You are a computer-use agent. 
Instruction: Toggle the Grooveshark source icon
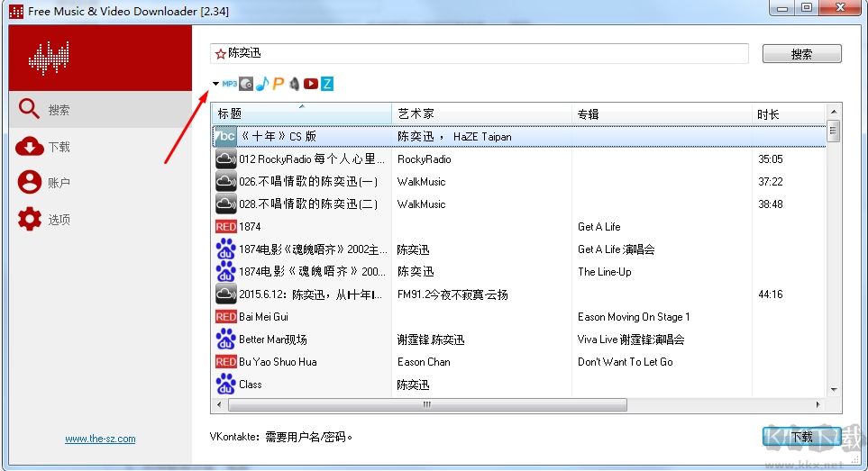pos(246,84)
